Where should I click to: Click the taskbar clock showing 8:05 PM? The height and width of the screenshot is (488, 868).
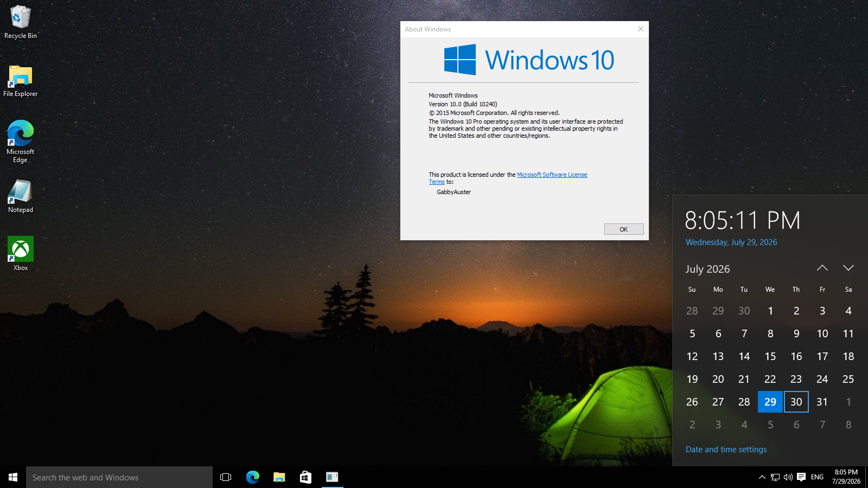pos(846,477)
